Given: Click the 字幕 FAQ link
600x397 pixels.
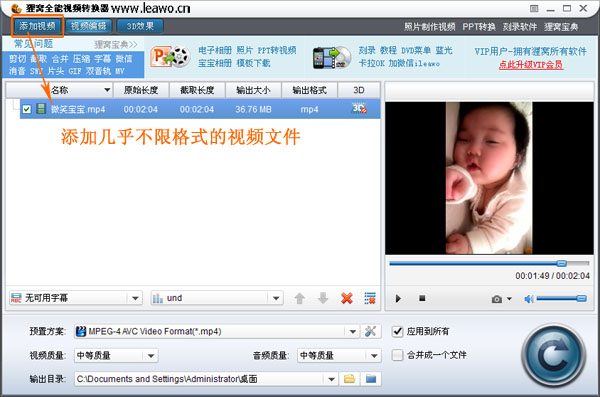Looking at the screenshot, I should [x=103, y=59].
